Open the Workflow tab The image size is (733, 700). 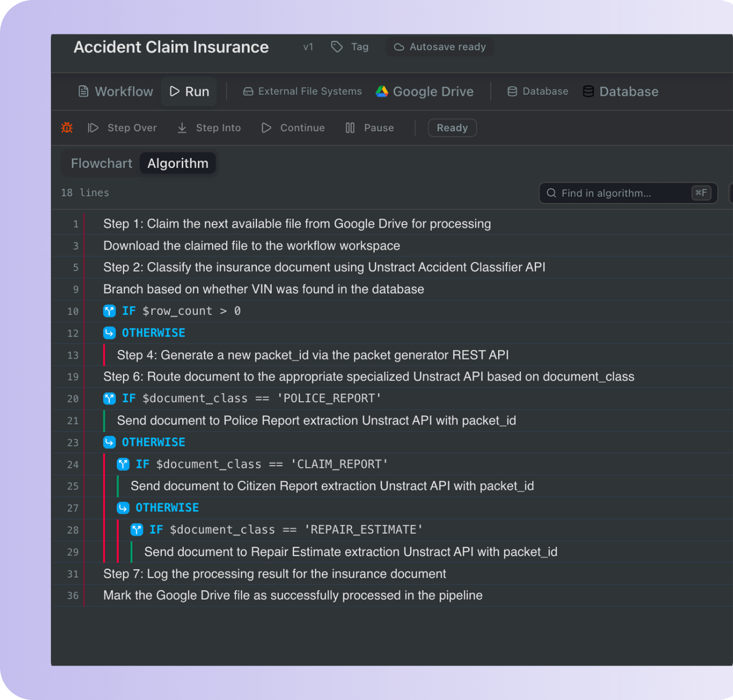point(115,91)
